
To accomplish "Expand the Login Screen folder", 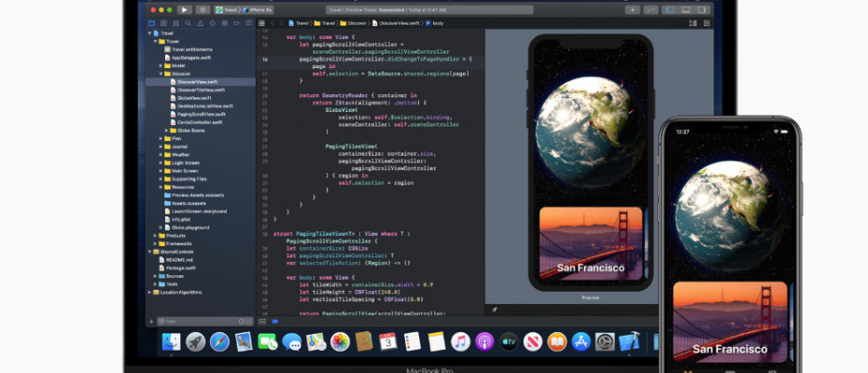I will tap(161, 162).
